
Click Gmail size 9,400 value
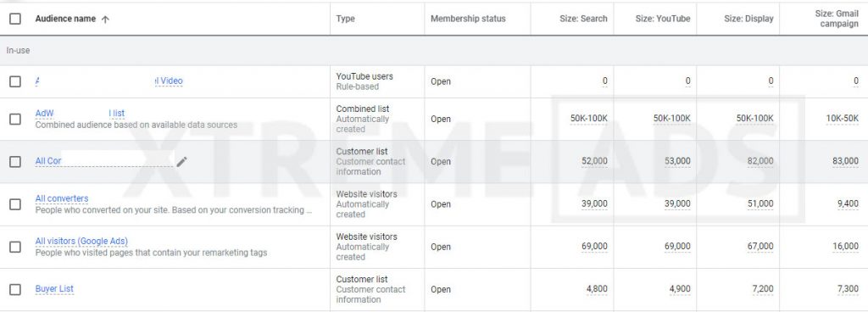click(x=848, y=204)
